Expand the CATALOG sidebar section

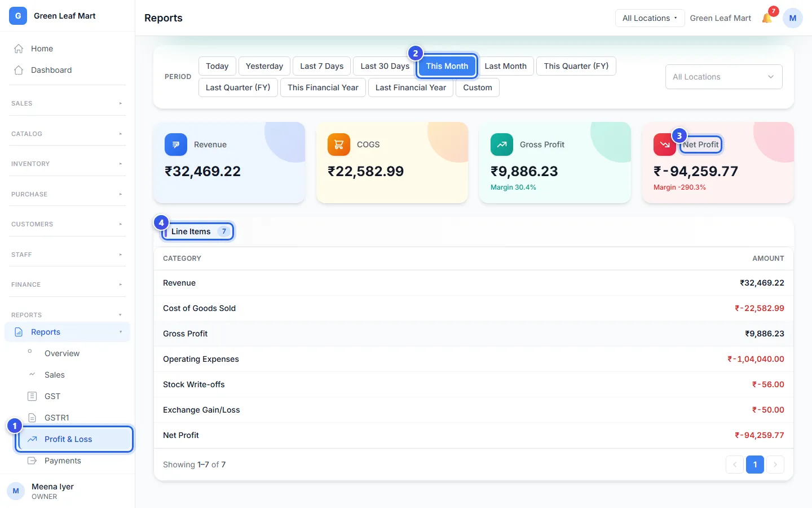tap(67, 134)
